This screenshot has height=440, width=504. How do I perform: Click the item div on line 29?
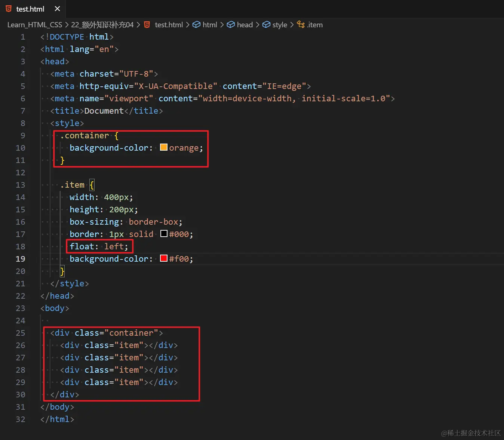[119, 382]
